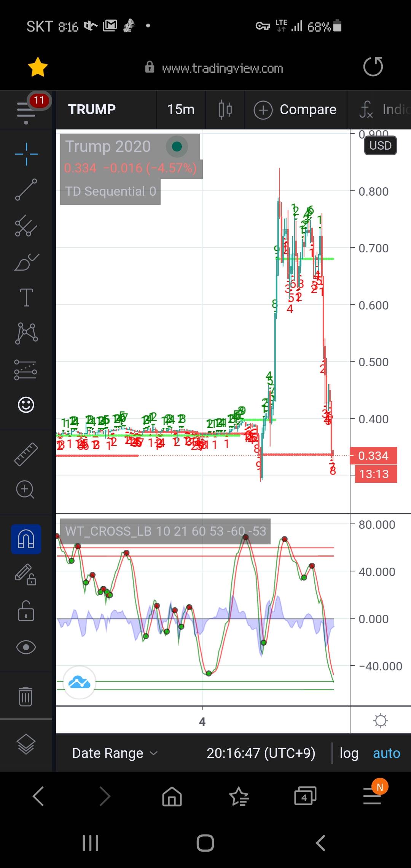Open the 15m timeframe selector
The height and width of the screenshot is (868, 411).
click(x=181, y=110)
